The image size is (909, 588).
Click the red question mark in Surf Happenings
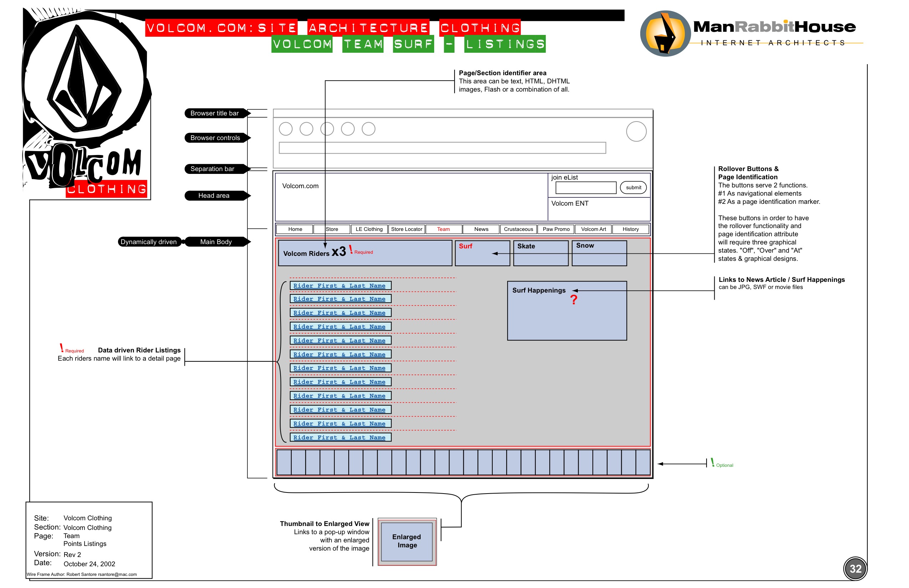pos(573,300)
